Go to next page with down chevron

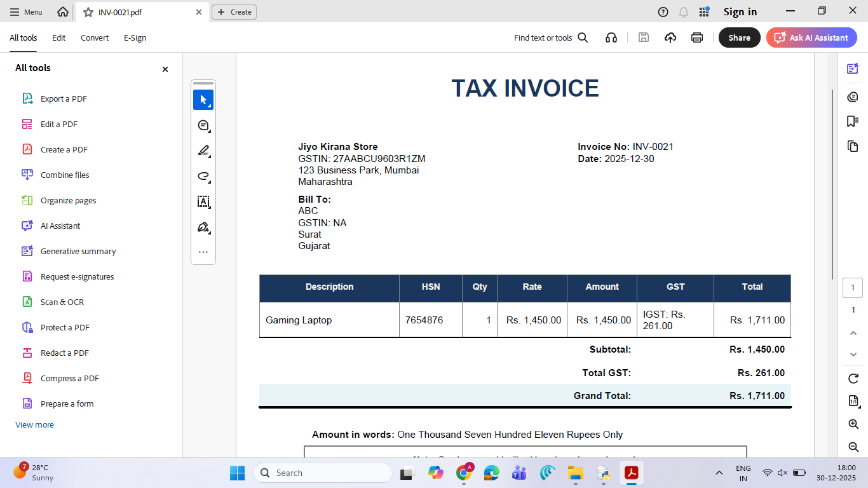point(853,354)
